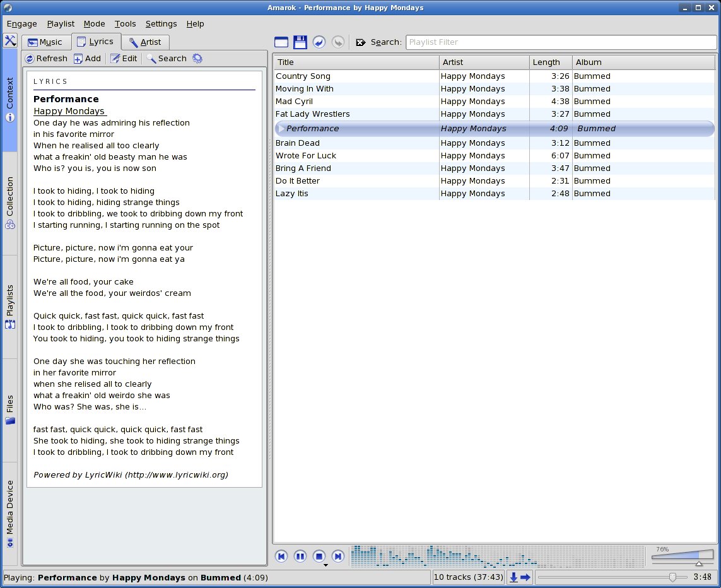This screenshot has width=721, height=588.
Task: Select the track Moving In With
Action: click(x=495, y=89)
